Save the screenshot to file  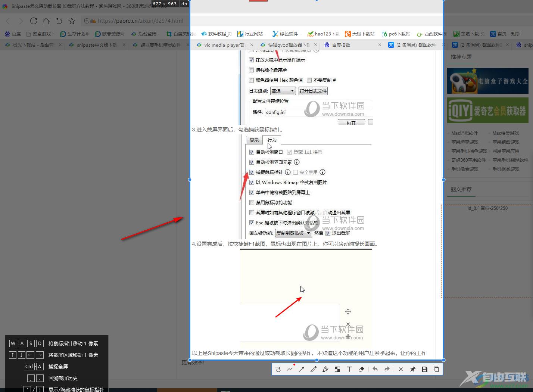425,369
